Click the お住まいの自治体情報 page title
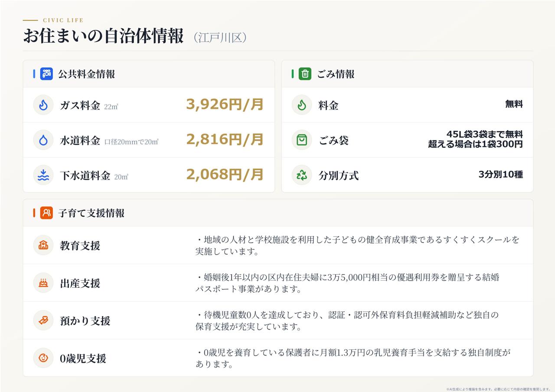The width and height of the screenshot is (555, 392). pyautogui.click(x=103, y=36)
